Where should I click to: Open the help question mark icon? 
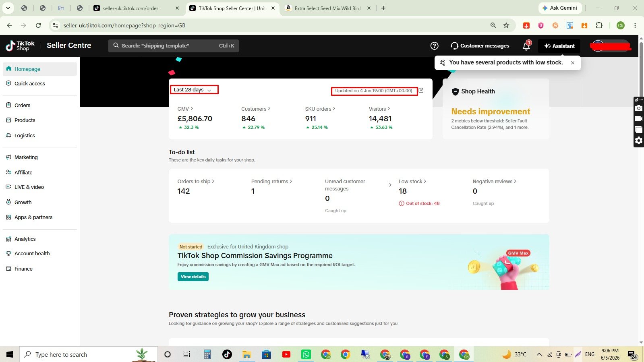tap(434, 46)
